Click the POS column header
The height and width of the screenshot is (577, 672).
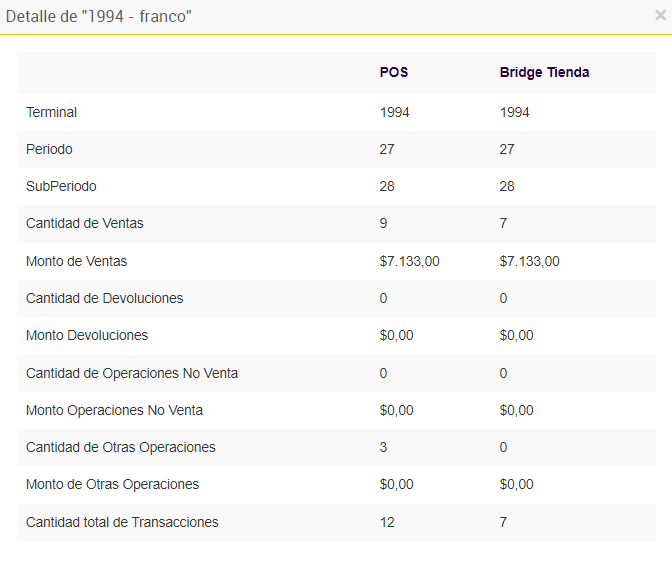394,73
